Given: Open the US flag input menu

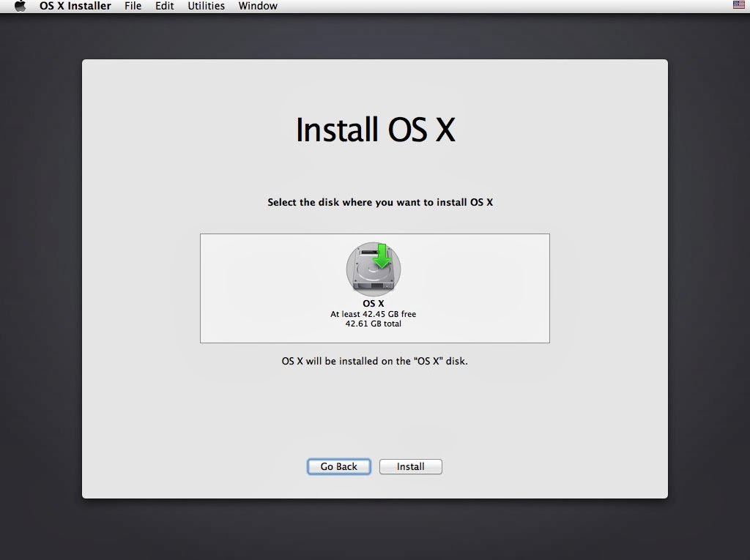Looking at the screenshot, I should pos(738,5).
